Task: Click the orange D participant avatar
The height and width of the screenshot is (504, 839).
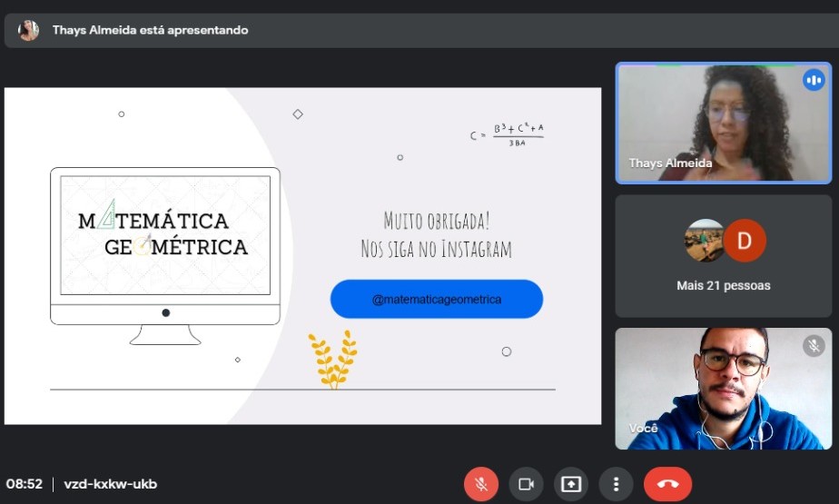Action: 745,241
